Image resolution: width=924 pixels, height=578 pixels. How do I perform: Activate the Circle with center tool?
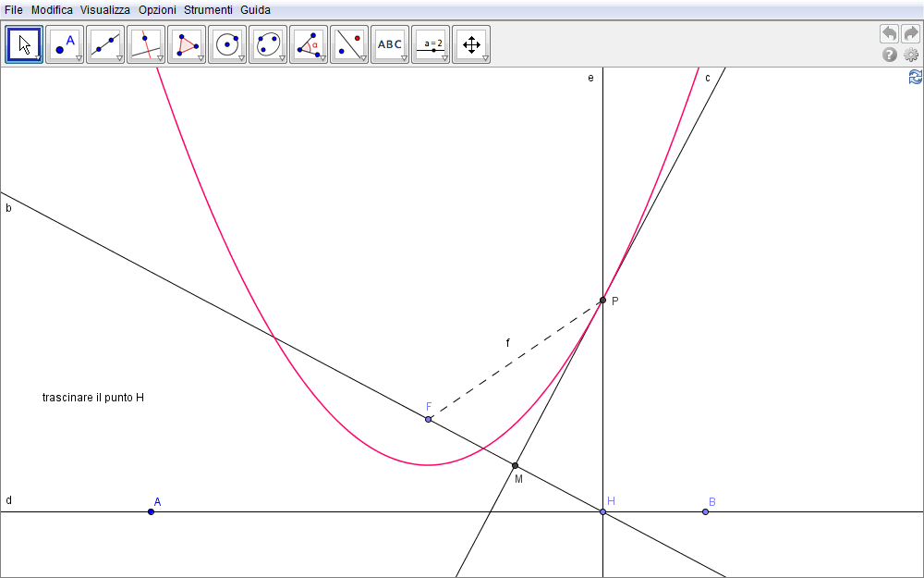227,43
